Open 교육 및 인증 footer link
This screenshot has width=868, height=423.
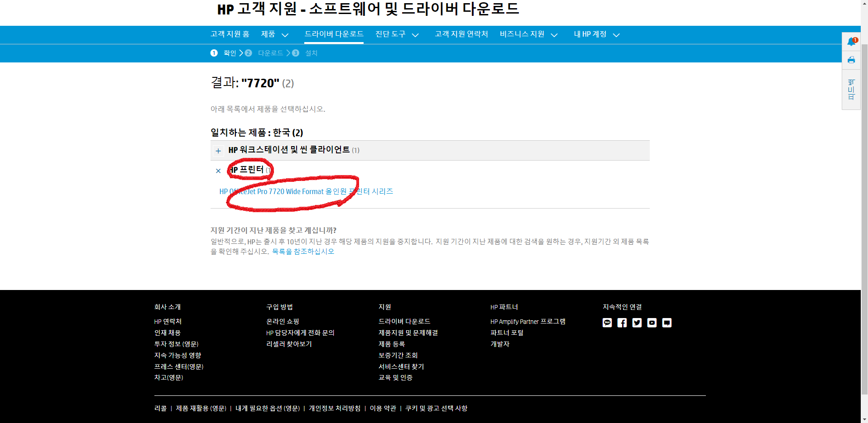pos(395,378)
